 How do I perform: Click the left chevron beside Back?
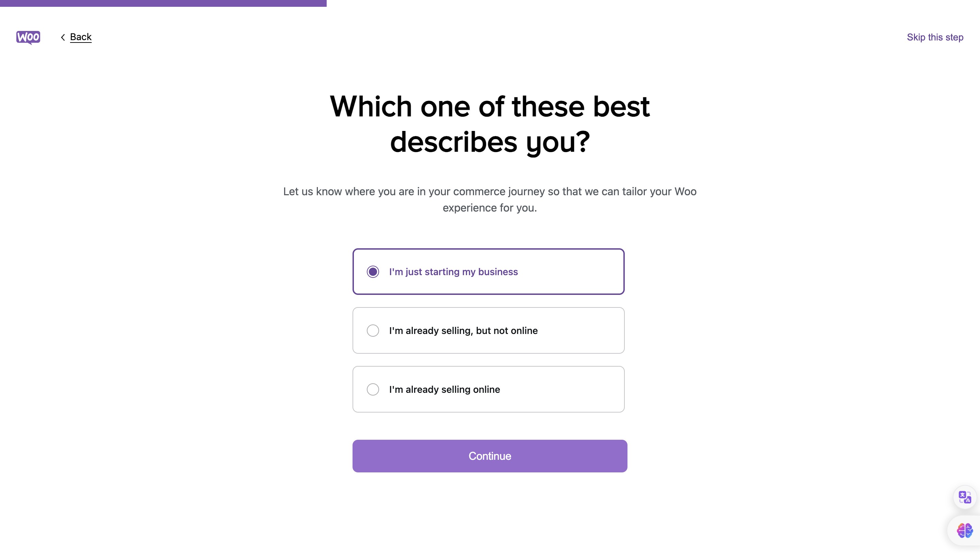pos(63,37)
